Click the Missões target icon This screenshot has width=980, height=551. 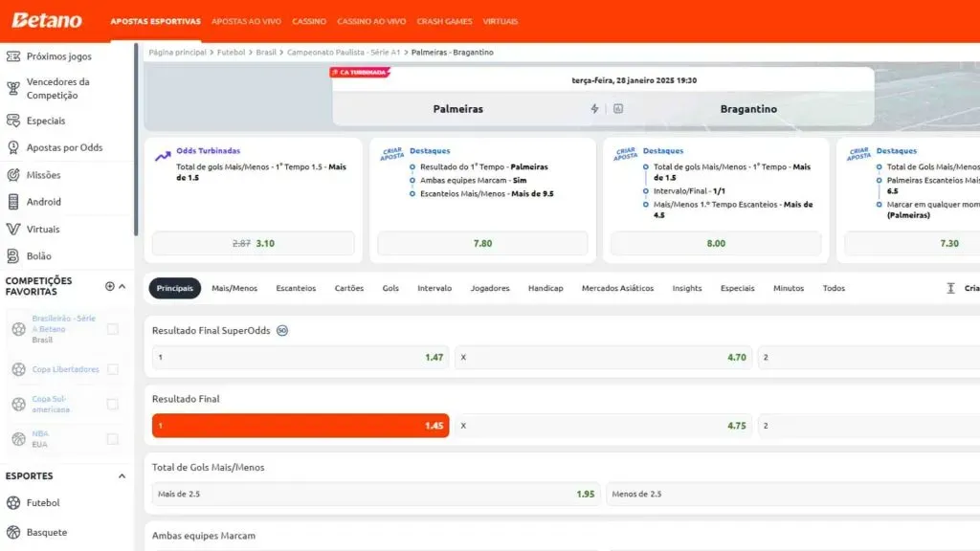(13, 175)
